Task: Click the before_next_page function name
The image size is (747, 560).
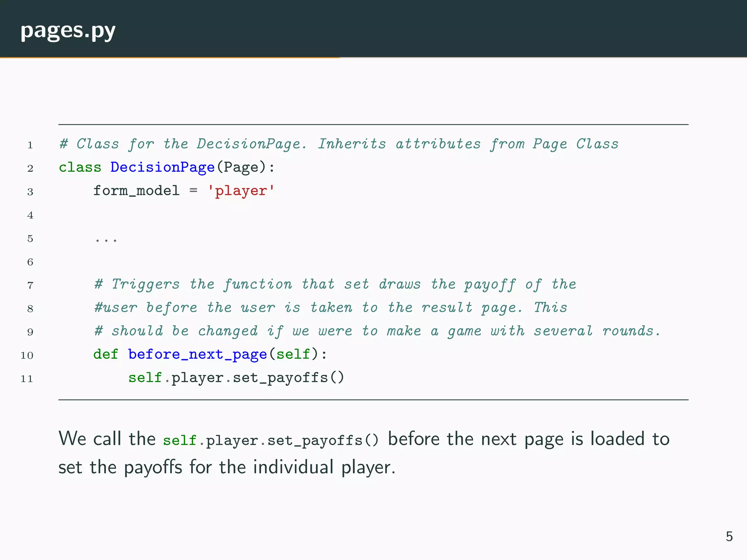Action: 197,354
